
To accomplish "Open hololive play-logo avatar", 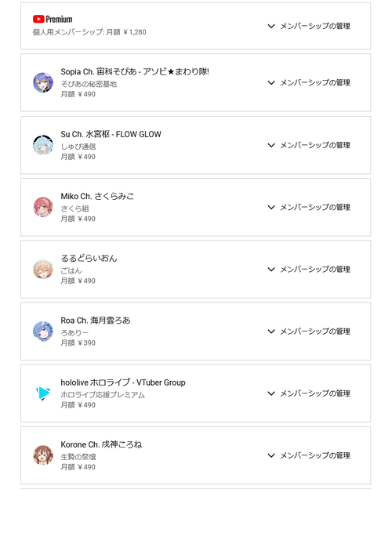I will (43, 393).
